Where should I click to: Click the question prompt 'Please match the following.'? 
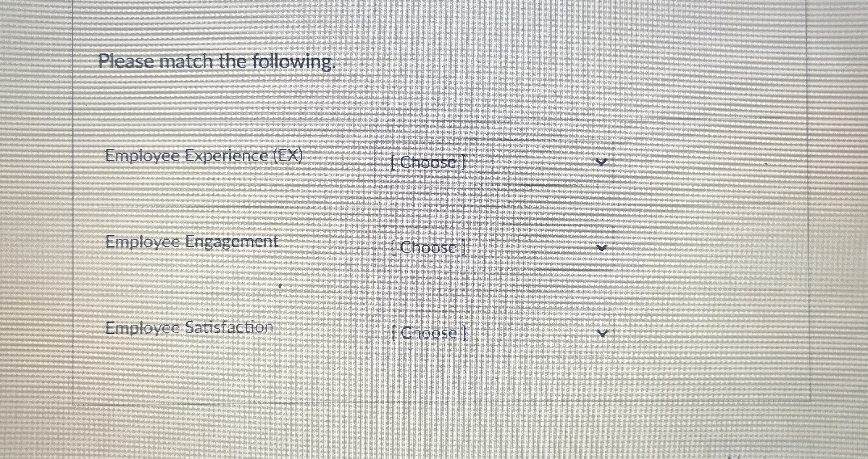click(x=217, y=62)
